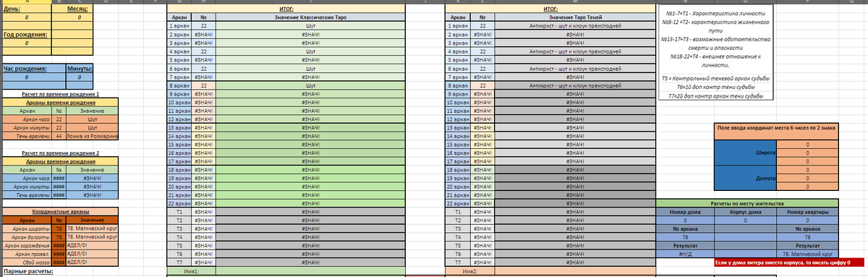Select the Значение Таро Теней header cell

click(574, 17)
